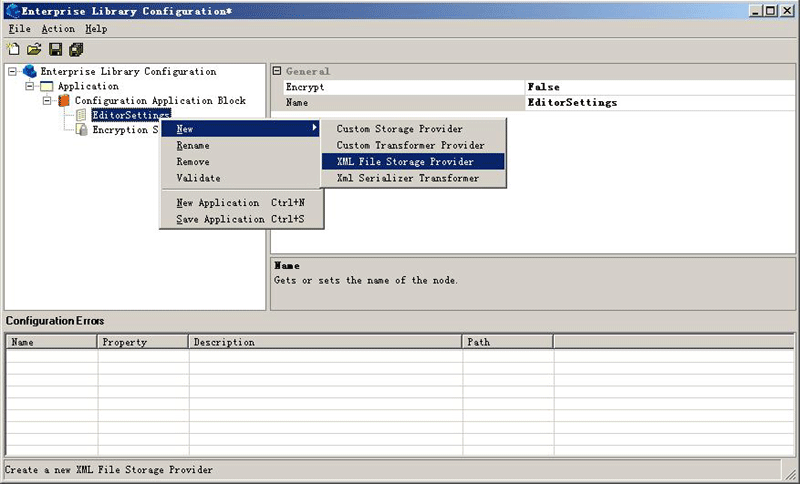Click the Open Application folder icon
This screenshot has height=484, width=800.
pos(34,49)
